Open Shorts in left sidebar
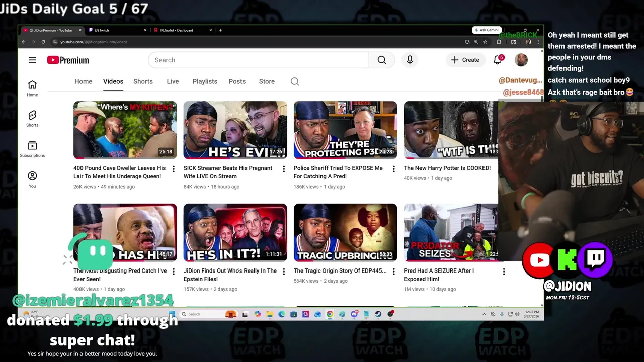 (32, 119)
